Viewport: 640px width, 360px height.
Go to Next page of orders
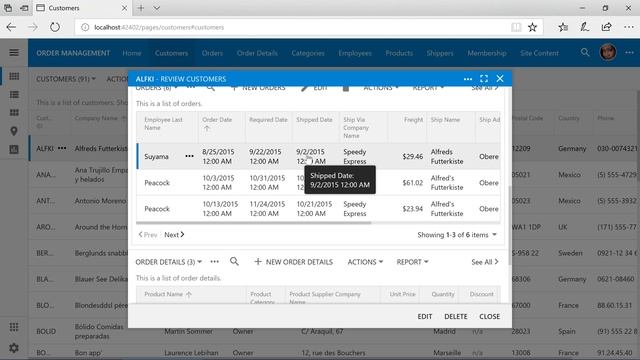[x=174, y=235]
